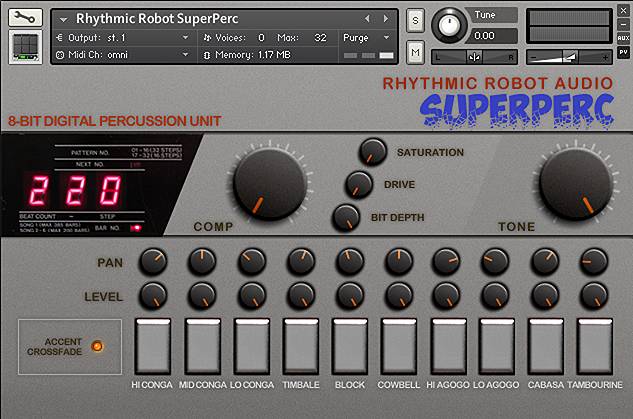Trigger the CABASA pad
Viewport: 633px width, 419px height.
(x=546, y=346)
